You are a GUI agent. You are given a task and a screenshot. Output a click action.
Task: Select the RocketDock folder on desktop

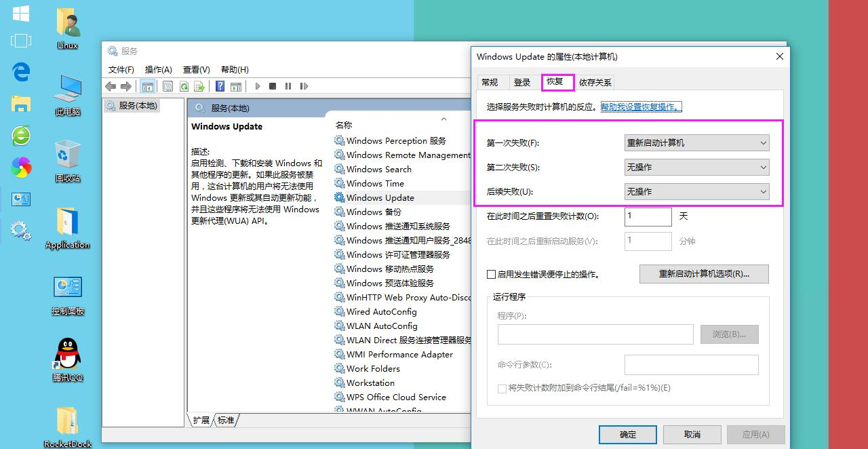point(67,427)
